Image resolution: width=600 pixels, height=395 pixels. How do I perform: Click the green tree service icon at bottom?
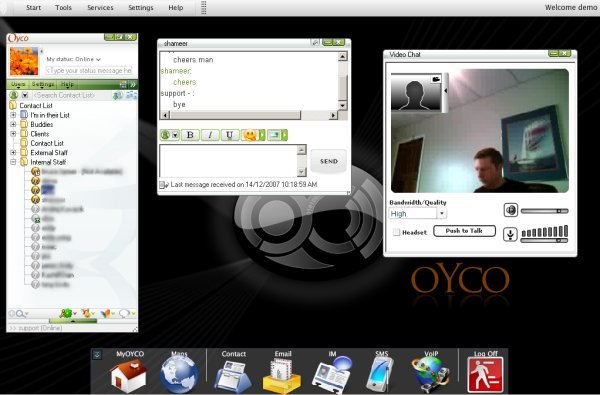pyautogui.click(x=66, y=313)
